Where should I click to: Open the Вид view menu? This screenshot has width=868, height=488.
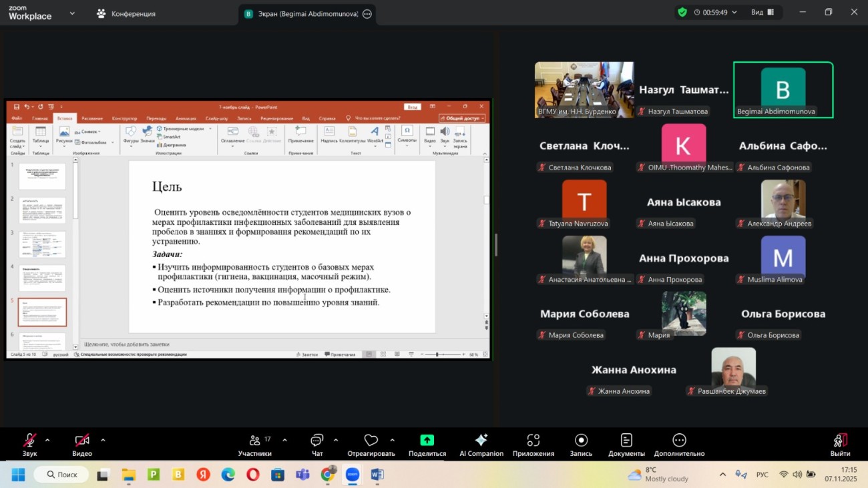point(762,12)
